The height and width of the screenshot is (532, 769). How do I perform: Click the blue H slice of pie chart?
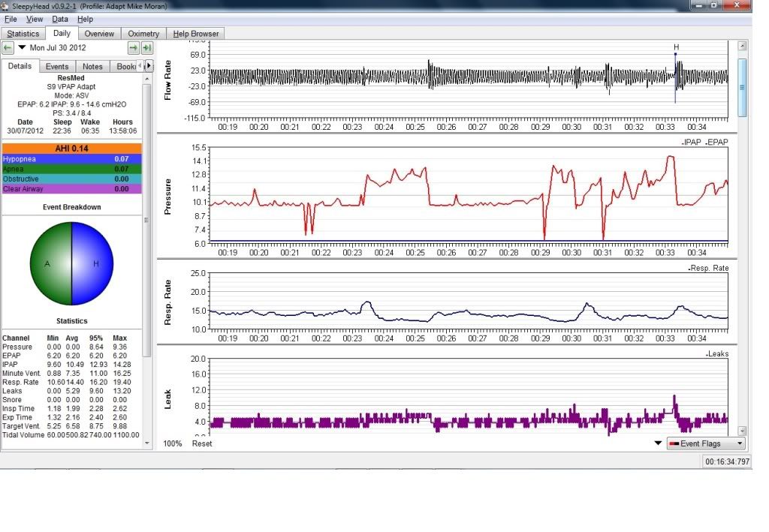[93, 263]
